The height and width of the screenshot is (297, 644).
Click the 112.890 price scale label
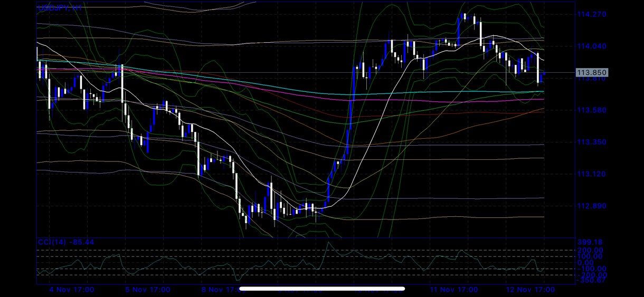click(592, 206)
